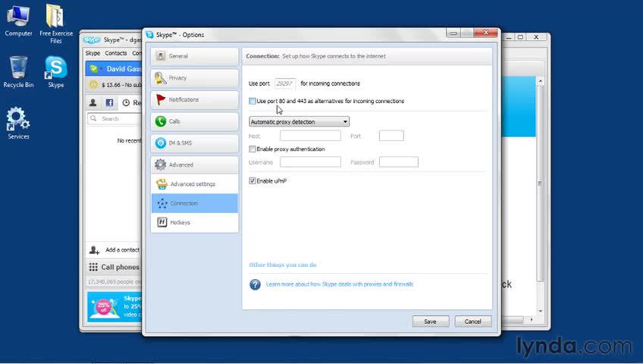Open Contacts menu in main window
The image size is (643, 364).
tap(116, 53)
